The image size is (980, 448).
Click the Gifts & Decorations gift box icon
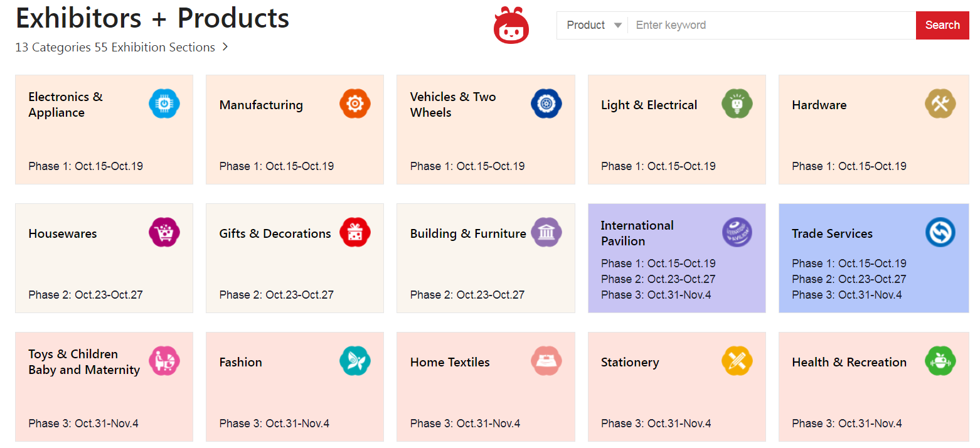point(355,232)
